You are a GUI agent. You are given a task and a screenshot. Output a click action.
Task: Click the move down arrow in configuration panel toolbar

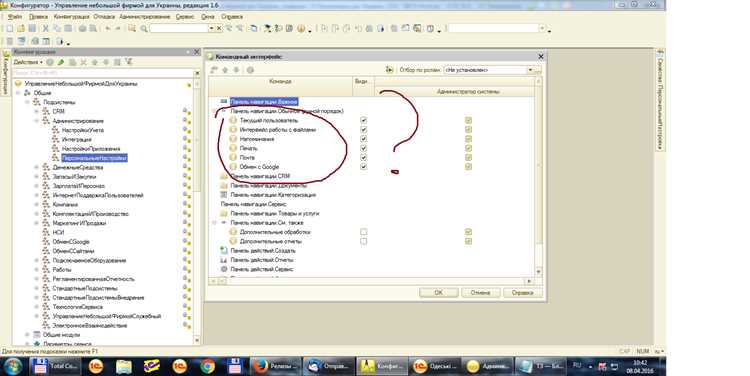[x=106, y=62]
